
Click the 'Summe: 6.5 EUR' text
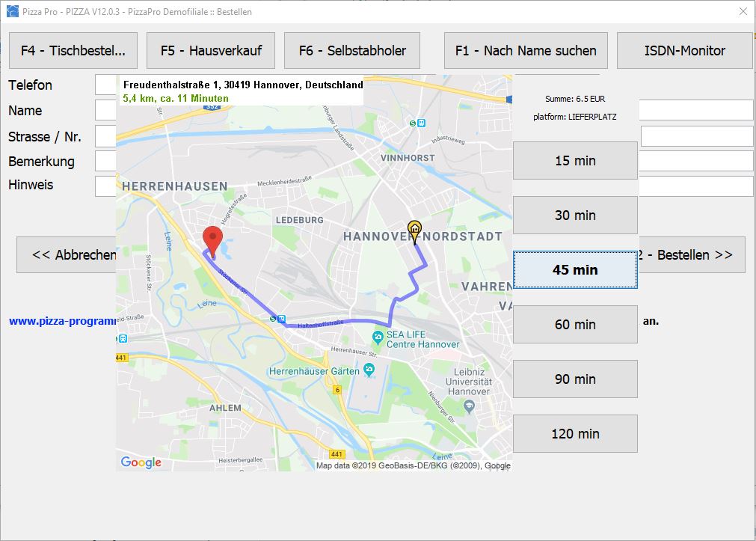click(x=575, y=99)
